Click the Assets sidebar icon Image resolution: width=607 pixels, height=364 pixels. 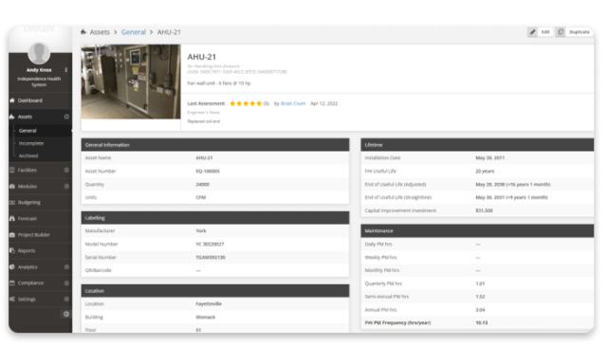pyautogui.click(x=12, y=117)
